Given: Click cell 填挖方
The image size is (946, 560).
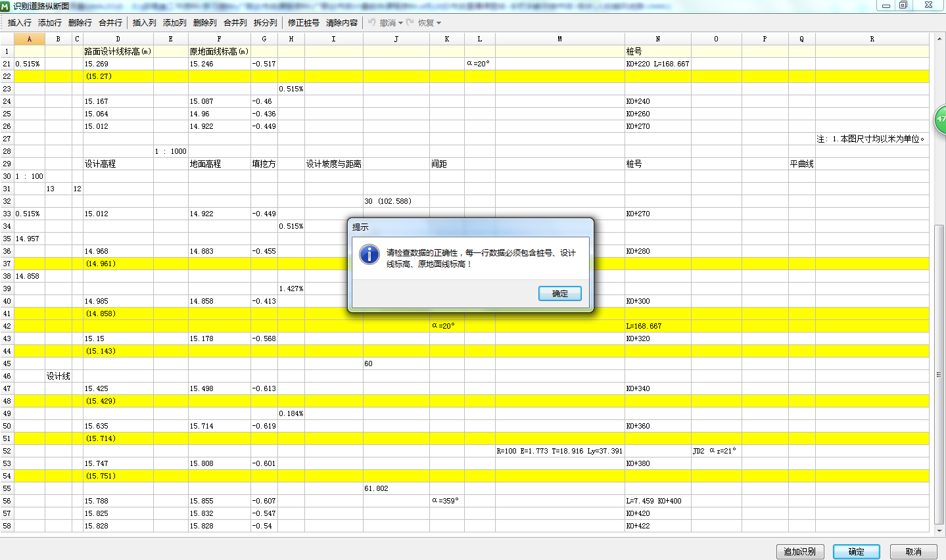Looking at the screenshot, I should (x=264, y=164).
